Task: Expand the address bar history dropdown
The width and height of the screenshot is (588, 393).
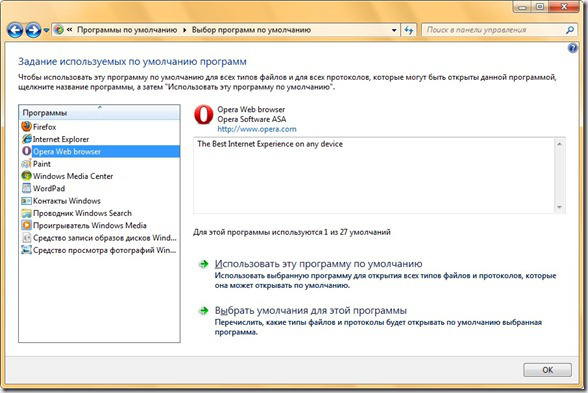Action: (x=394, y=30)
